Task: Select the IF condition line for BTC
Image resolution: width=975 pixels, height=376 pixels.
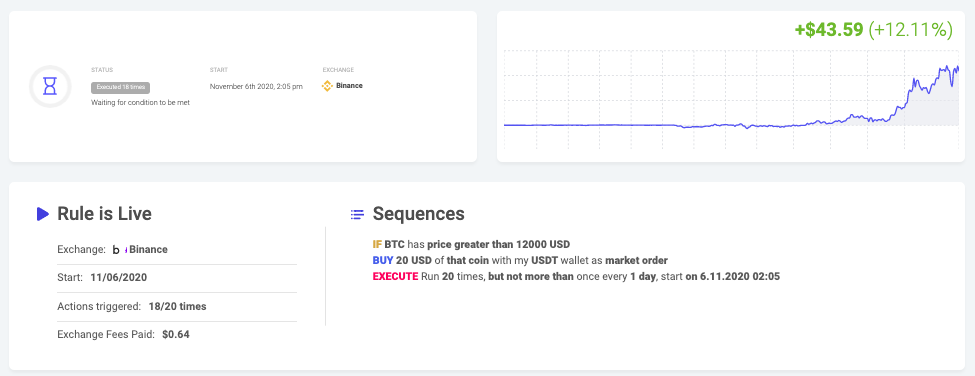Action: 471,244
